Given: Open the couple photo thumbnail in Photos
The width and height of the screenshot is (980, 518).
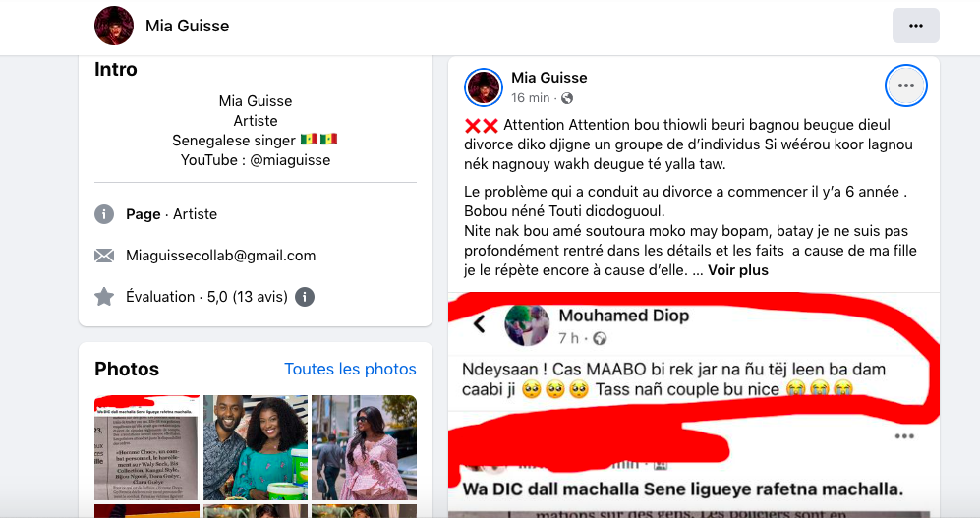Looking at the screenshot, I should [256, 447].
